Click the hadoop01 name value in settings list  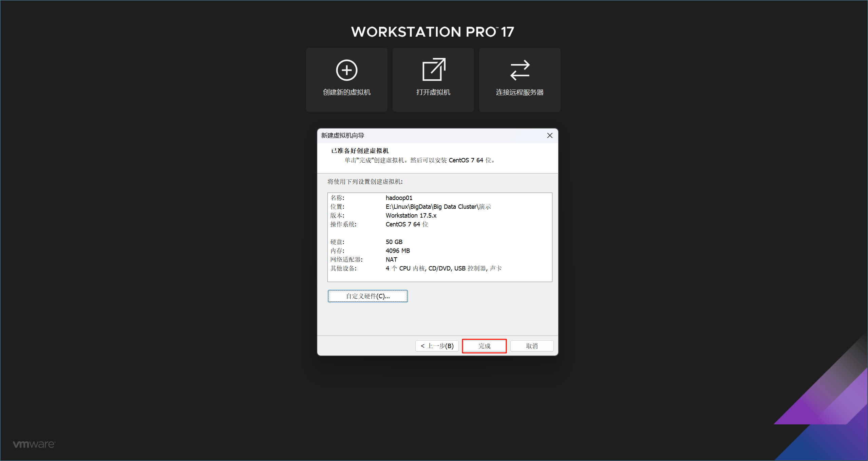[399, 198]
